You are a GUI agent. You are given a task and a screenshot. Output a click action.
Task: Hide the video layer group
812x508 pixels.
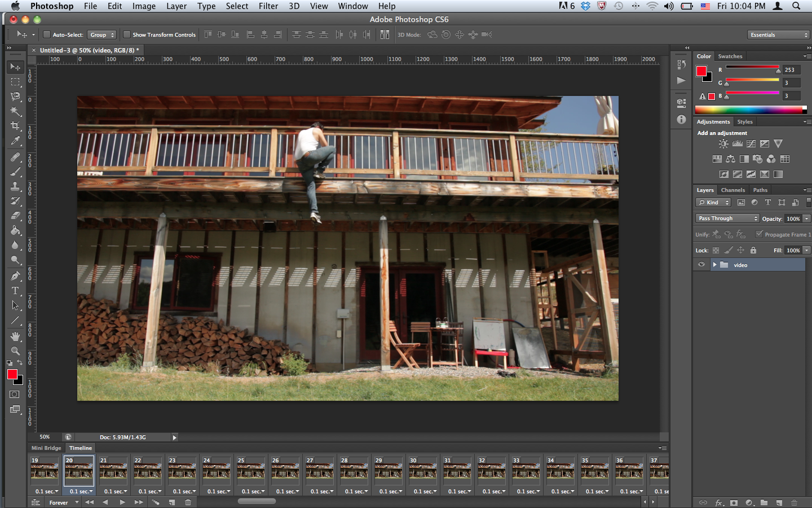(701, 265)
